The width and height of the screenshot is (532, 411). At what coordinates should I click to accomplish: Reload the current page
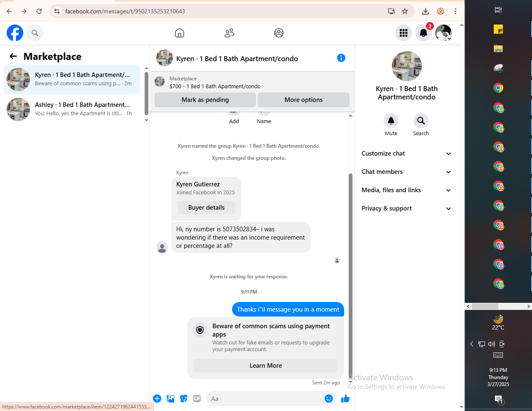[x=39, y=11]
